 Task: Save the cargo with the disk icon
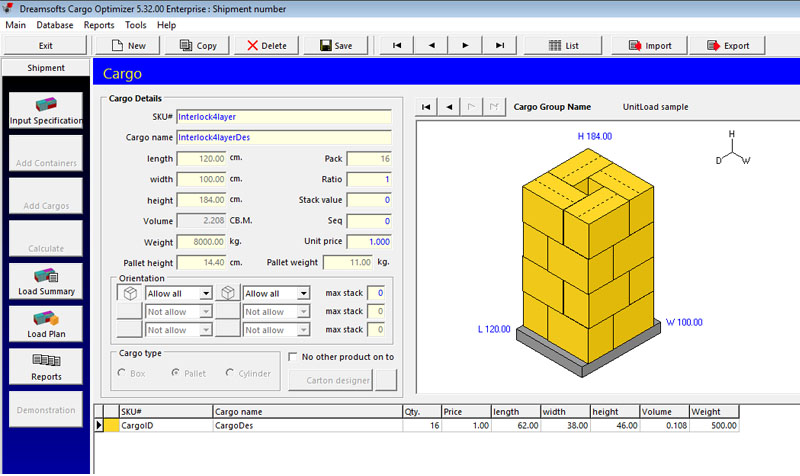click(x=335, y=45)
